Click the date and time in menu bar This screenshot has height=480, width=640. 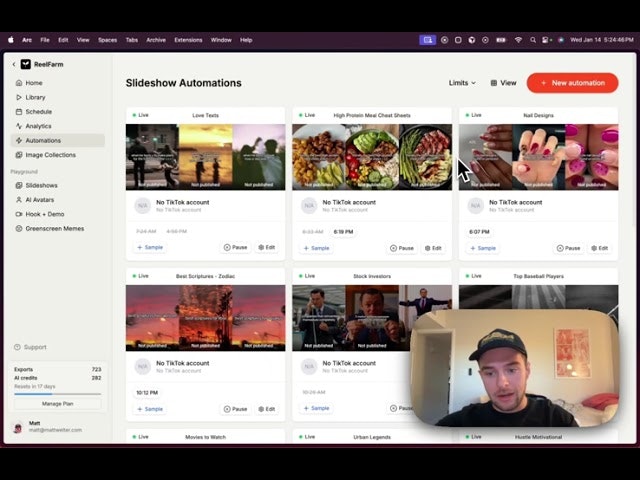click(602, 40)
